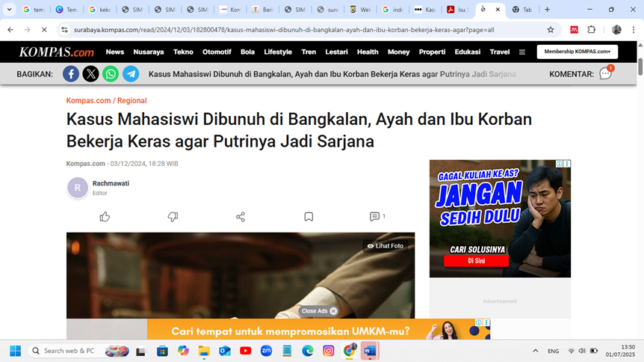644x362 pixels.
Task: Open the Nusaraya menu section
Action: point(149,52)
